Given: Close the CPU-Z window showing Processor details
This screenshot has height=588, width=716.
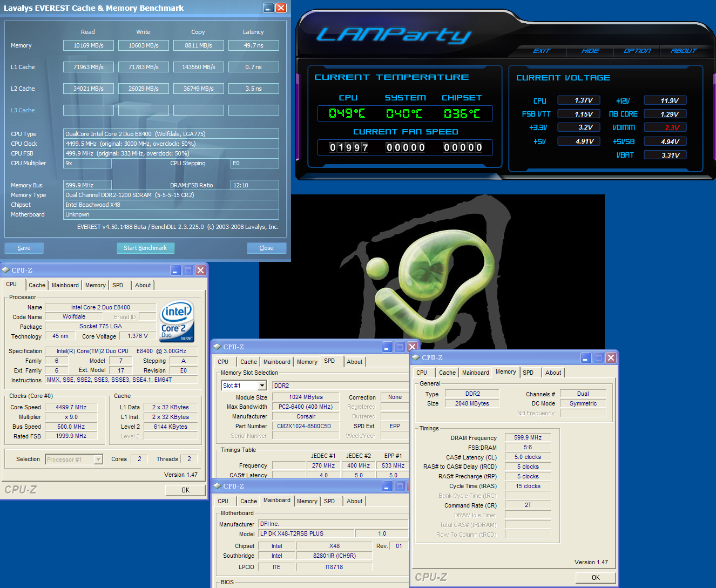Looking at the screenshot, I should point(200,271).
